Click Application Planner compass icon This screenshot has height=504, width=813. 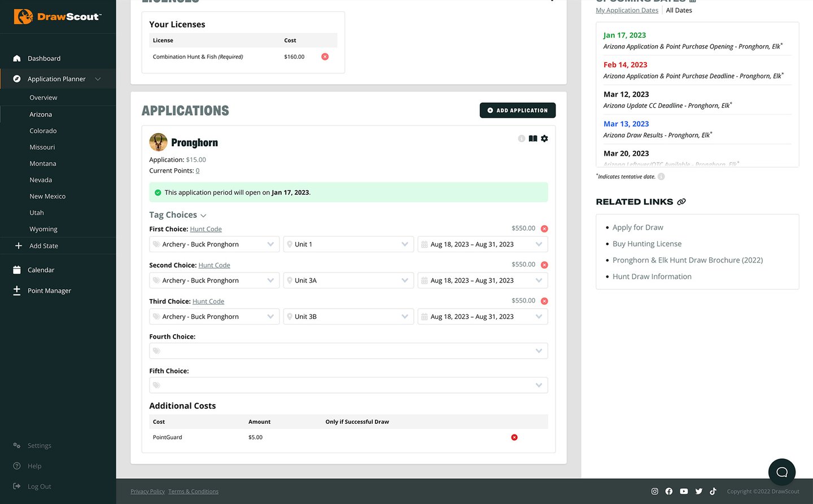17,79
